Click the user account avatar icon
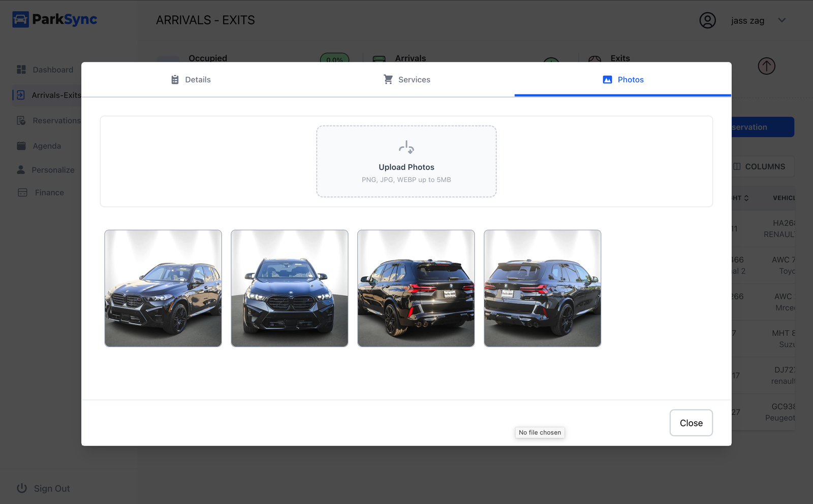Screen dimensions: 813x504 click(x=707, y=20)
